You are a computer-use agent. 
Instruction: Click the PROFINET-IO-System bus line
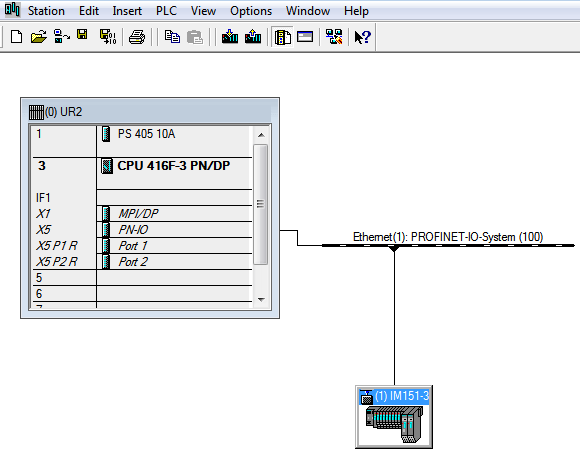[x=448, y=245]
